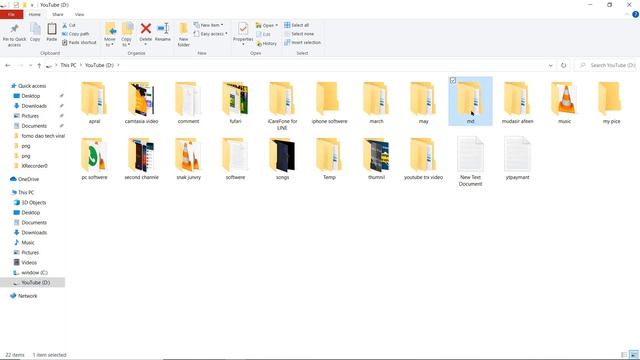Click This PC in the address bar
The width and height of the screenshot is (640, 360).
pyautogui.click(x=68, y=65)
